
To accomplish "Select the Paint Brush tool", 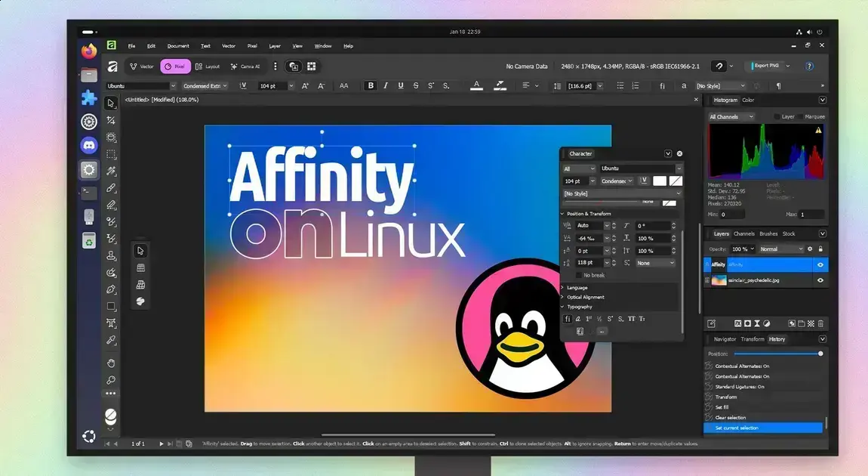I will pyautogui.click(x=111, y=188).
